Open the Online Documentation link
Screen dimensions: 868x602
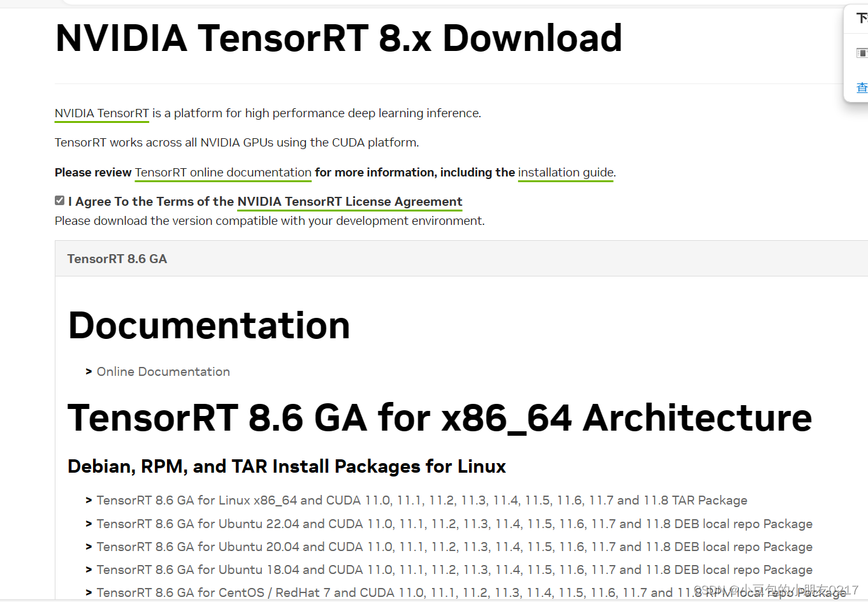point(163,372)
